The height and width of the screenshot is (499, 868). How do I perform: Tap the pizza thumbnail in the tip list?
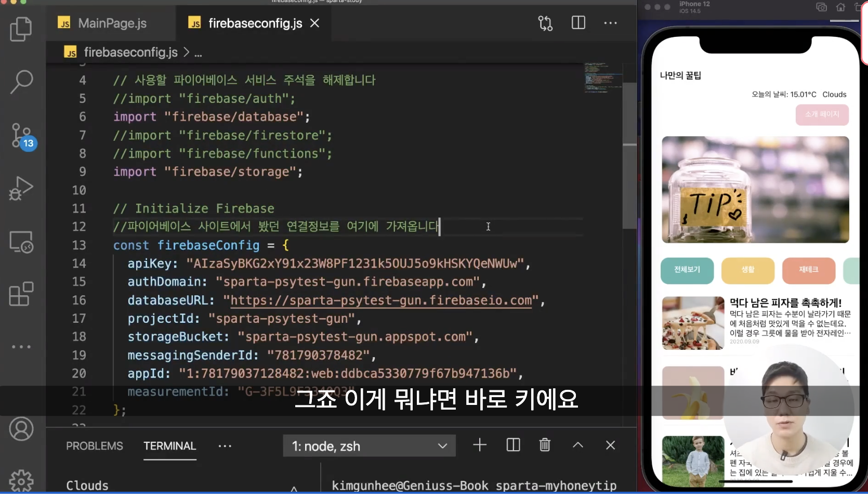coord(693,323)
